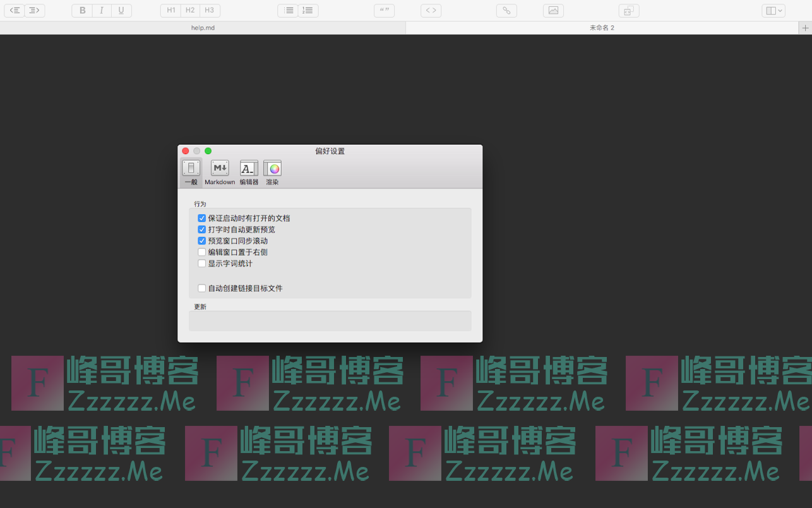This screenshot has width=812, height=508.
Task: Toggle Italic formatting in the toolbar
Action: click(x=102, y=11)
